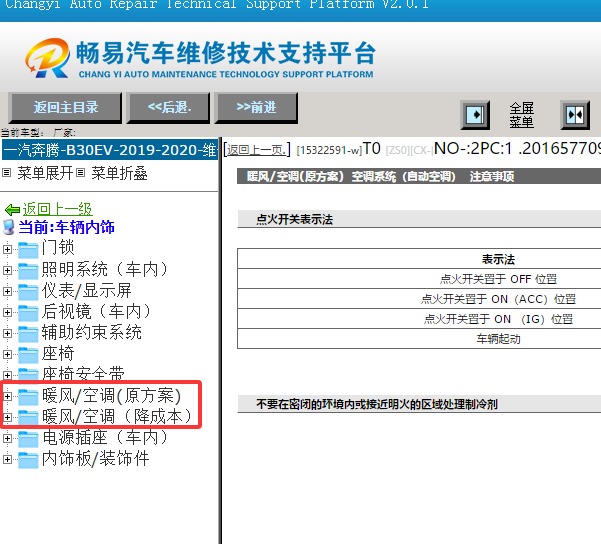Open the 暖风/空调(原方案) tree item
The image size is (601, 544).
[111, 395]
